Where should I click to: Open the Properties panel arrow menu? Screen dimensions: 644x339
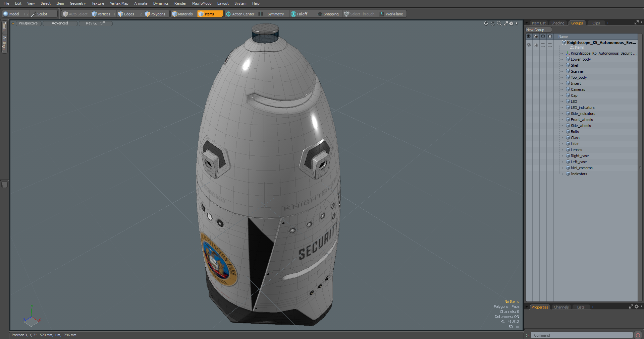pos(641,307)
